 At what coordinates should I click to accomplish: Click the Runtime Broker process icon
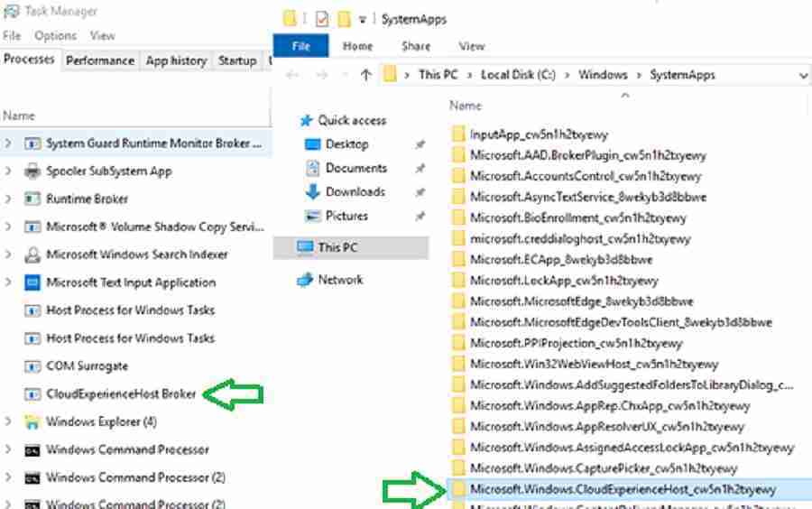(x=32, y=199)
